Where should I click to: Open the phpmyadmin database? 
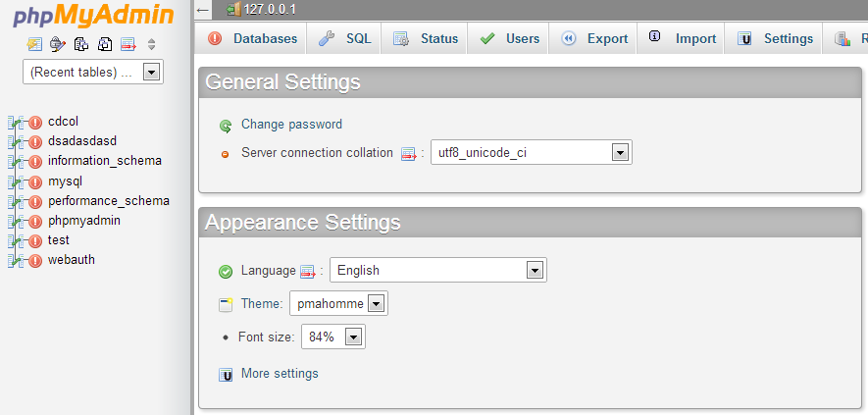[84, 221]
